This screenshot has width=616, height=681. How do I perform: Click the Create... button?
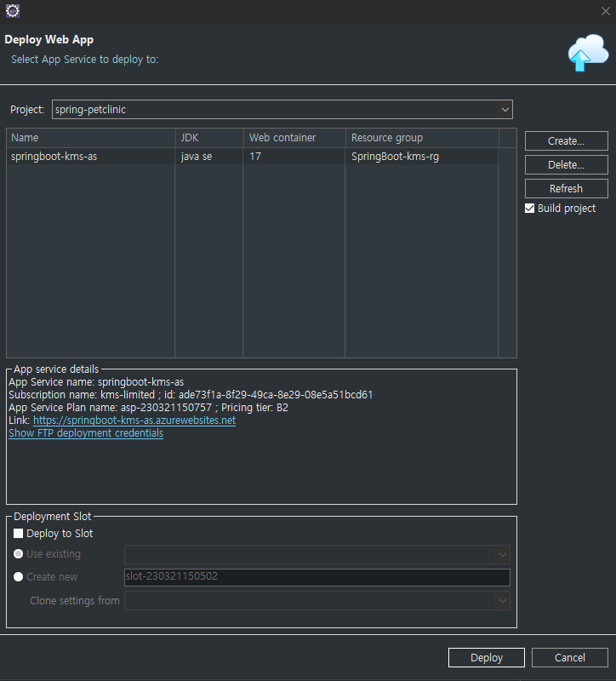click(566, 141)
